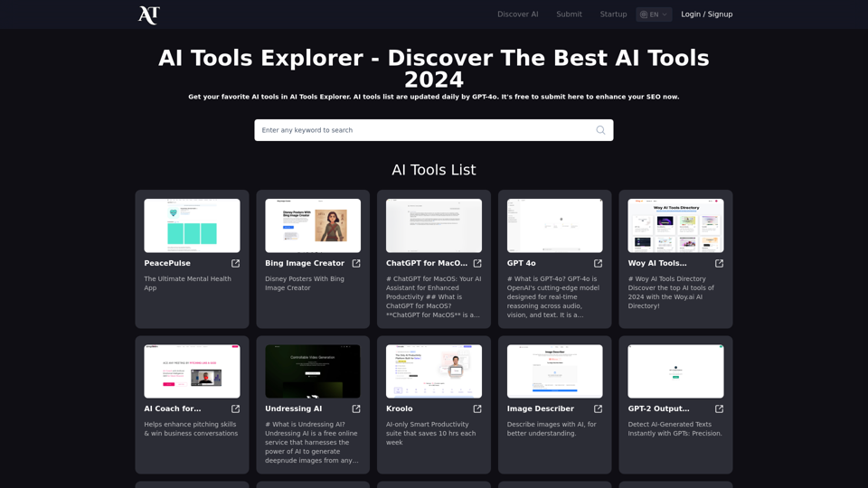
Task: Open Kroolo external link icon
Action: [x=477, y=408]
